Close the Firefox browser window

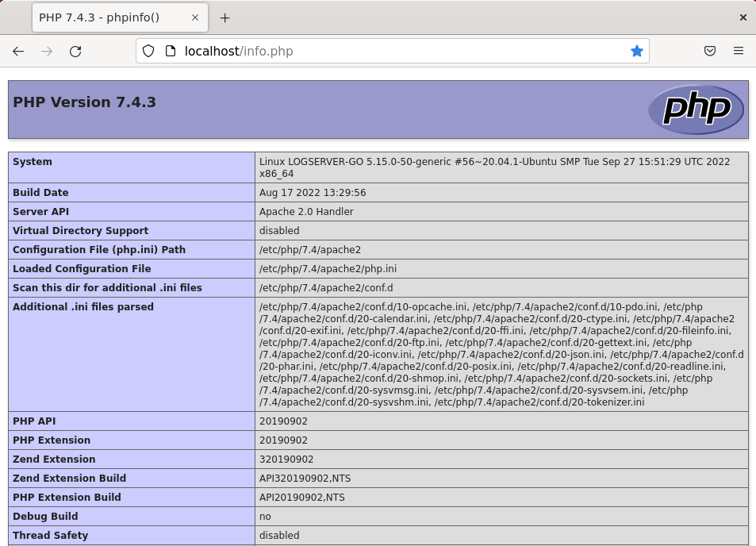pyautogui.click(x=743, y=17)
